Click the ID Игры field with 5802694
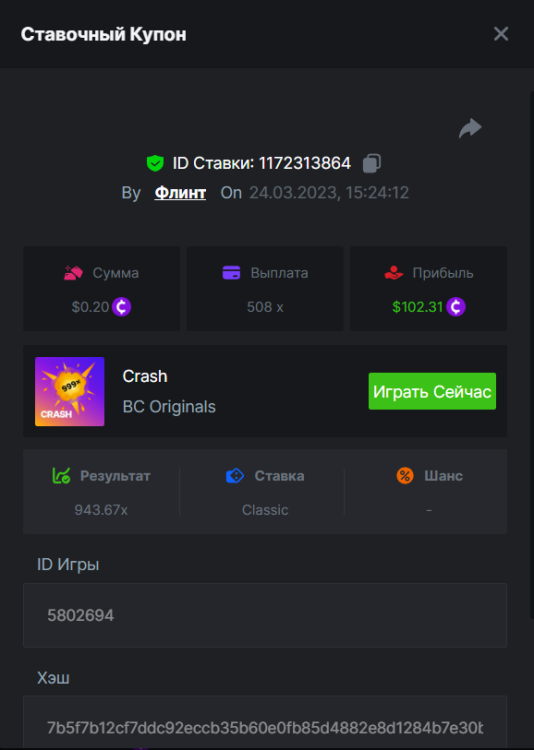Viewport: 534px width, 750px height. [x=265, y=615]
